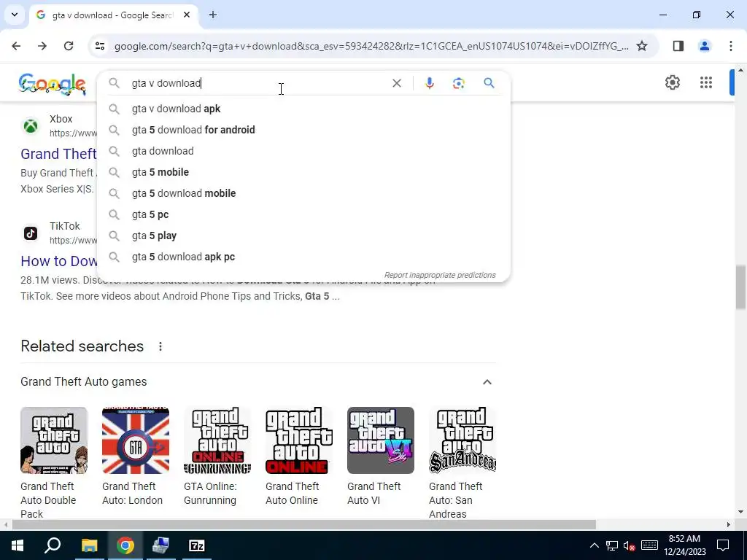Open the touch keyboard tray icon
This screenshot has height=560, width=747.
click(649, 545)
